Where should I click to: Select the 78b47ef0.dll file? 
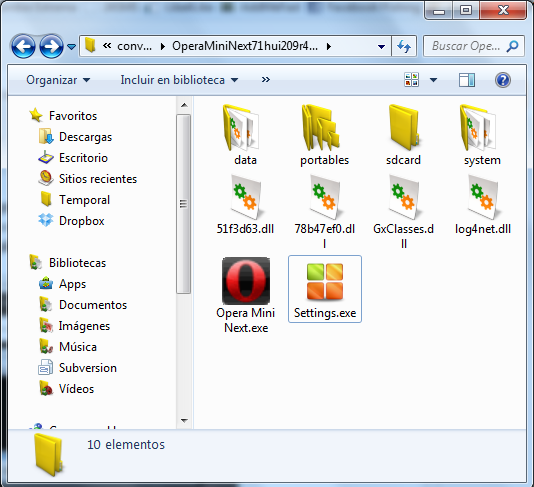click(x=324, y=211)
